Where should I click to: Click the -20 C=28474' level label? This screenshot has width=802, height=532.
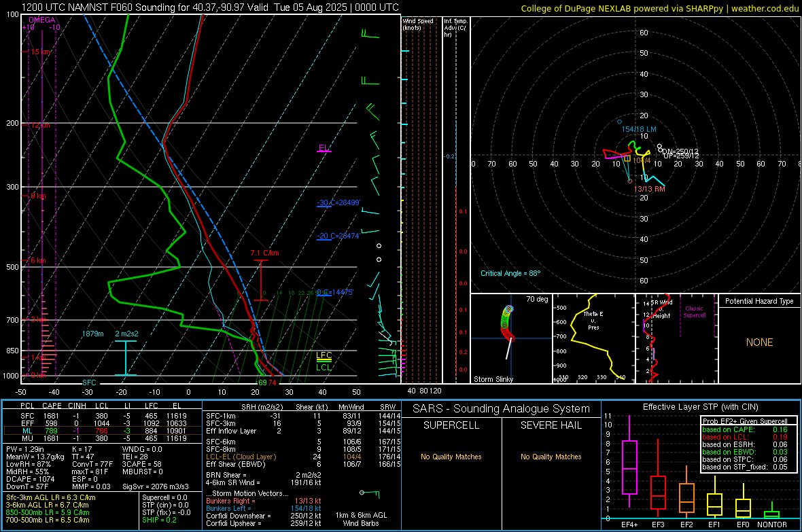tap(338, 236)
